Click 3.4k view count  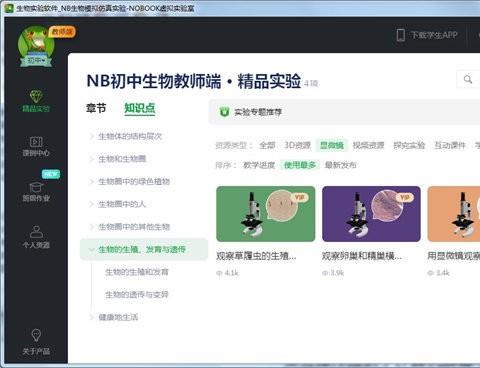coord(443,273)
